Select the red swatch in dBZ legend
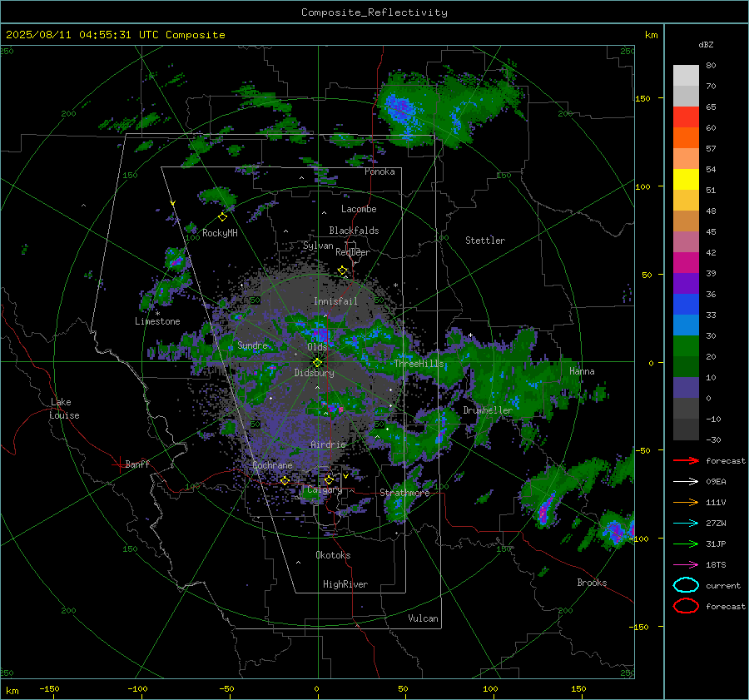This screenshot has height=700, width=749. (x=686, y=117)
